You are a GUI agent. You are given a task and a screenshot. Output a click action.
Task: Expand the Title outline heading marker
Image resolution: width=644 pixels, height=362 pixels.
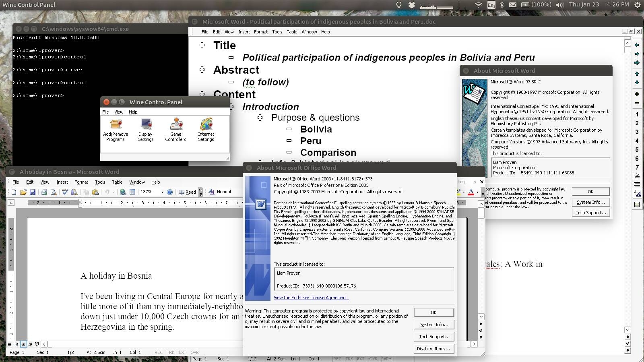(202, 45)
